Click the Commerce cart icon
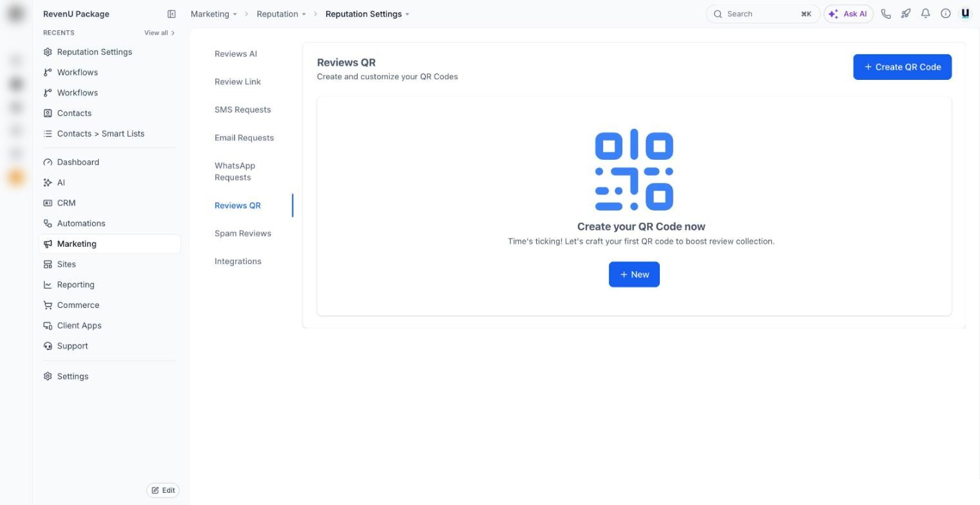Screen dimensions: 980x505 pos(48,305)
